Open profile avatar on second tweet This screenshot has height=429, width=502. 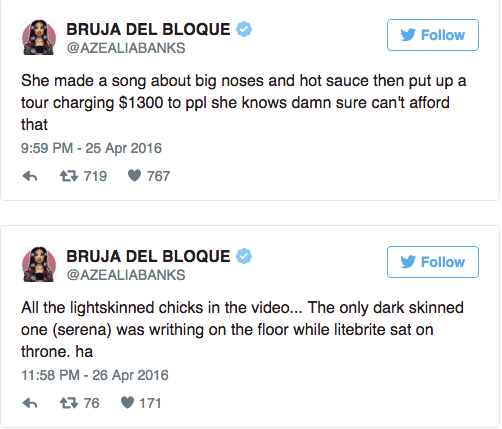click(x=39, y=264)
